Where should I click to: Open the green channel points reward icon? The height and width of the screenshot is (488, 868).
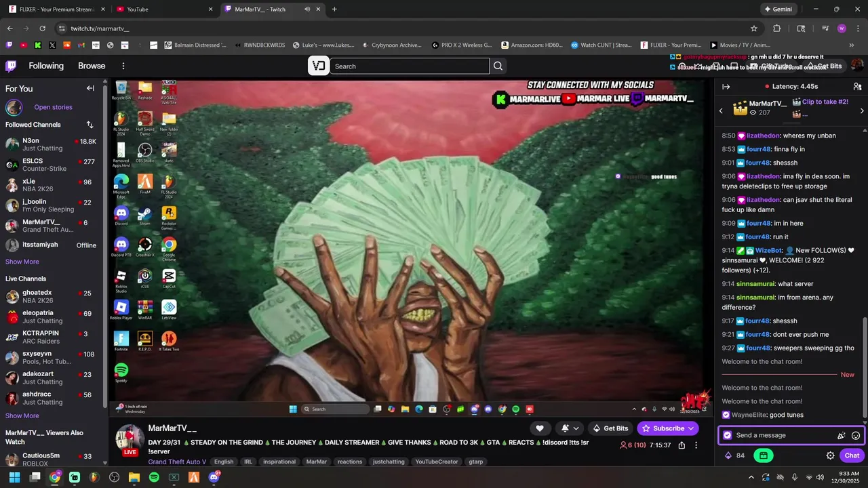pyautogui.click(x=763, y=455)
